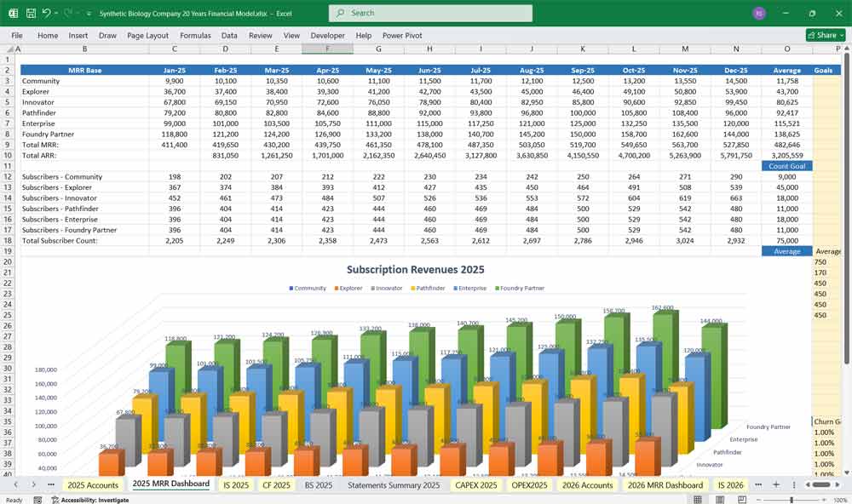View the Statements Summary 2025 sheet

point(394,484)
